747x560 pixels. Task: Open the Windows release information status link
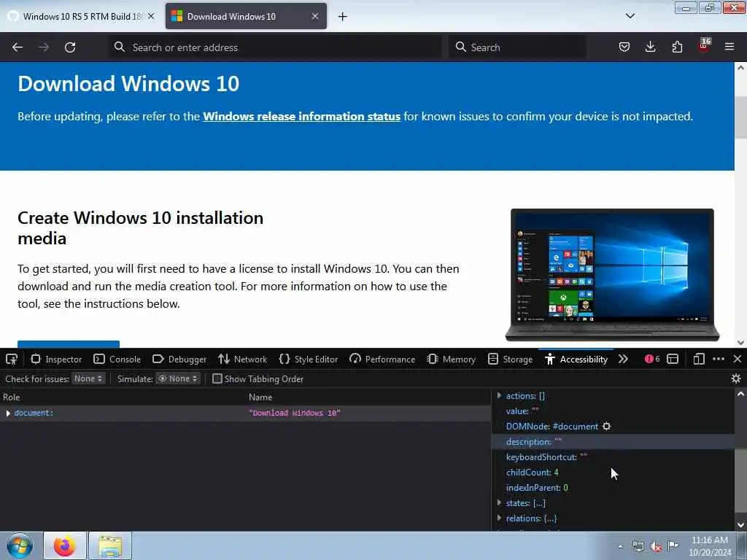(x=301, y=116)
